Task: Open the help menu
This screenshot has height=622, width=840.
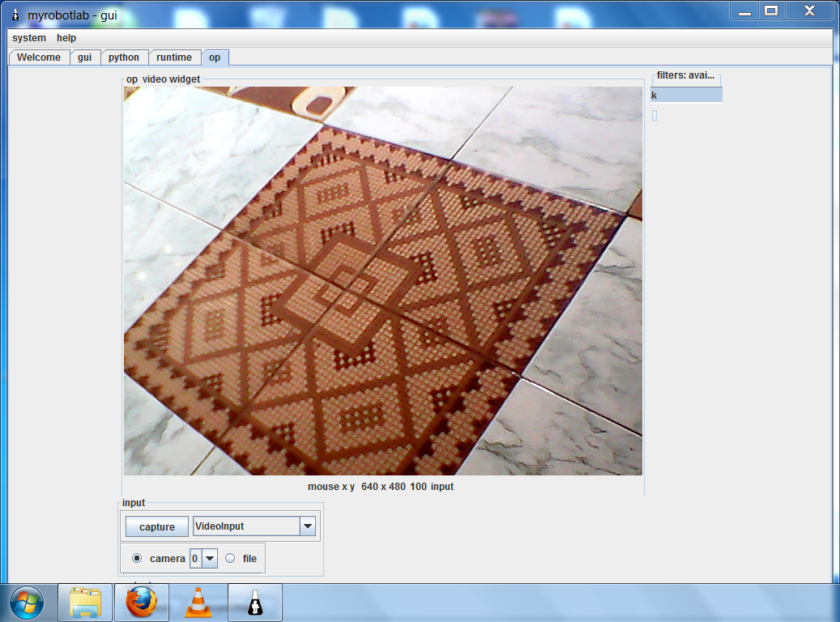Action: tap(66, 38)
